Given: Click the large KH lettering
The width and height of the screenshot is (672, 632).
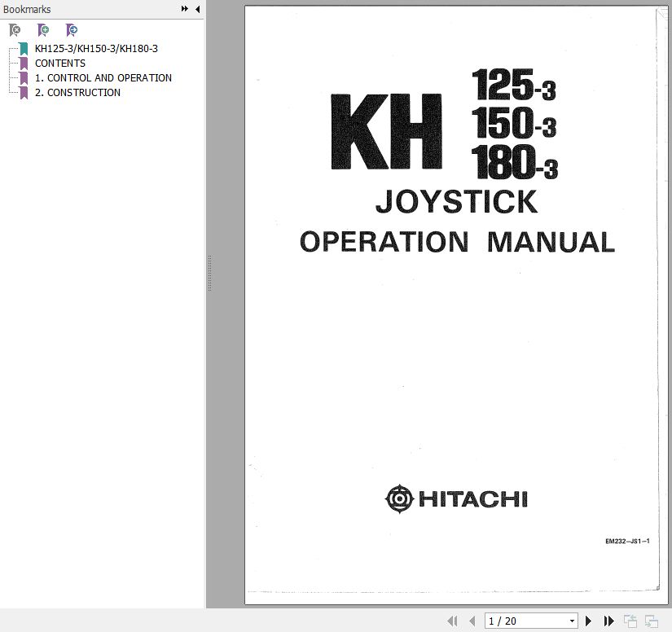Looking at the screenshot, I should point(387,132).
